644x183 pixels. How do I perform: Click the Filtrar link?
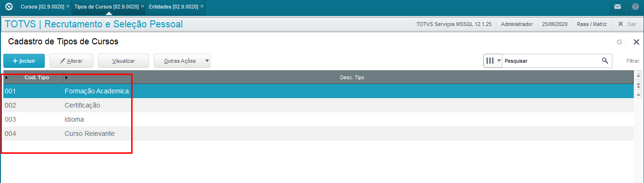633,61
